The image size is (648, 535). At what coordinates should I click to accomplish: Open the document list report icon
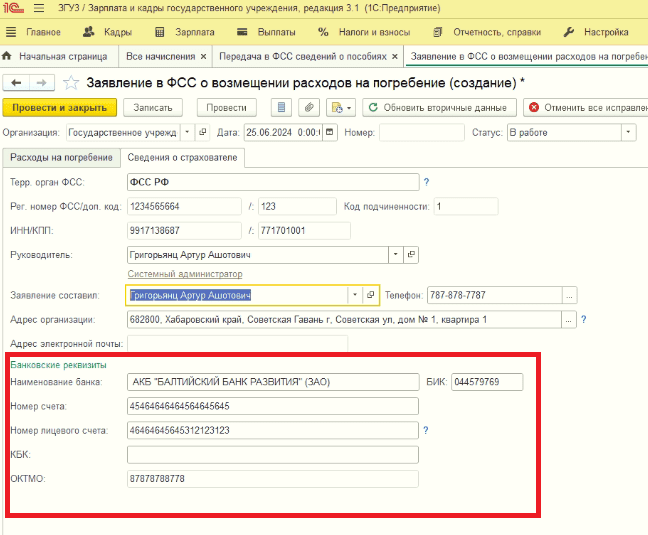pyautogui.click(x=281, y=107)
